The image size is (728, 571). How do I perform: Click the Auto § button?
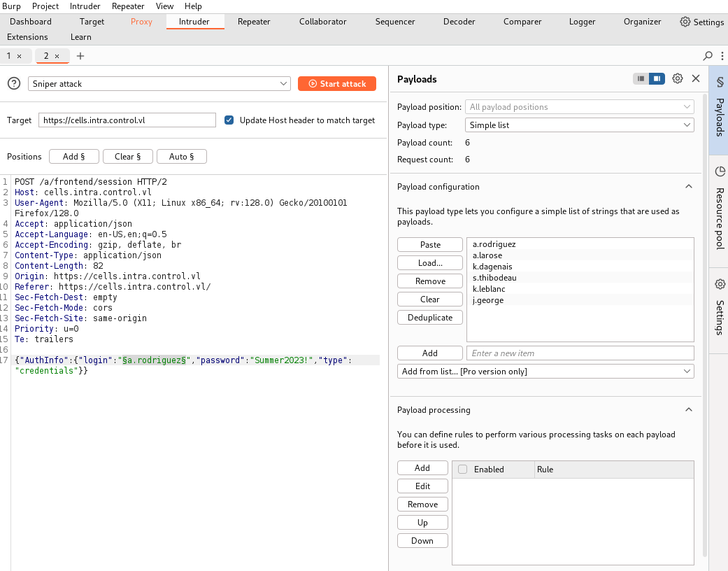[x=182, y=157]
